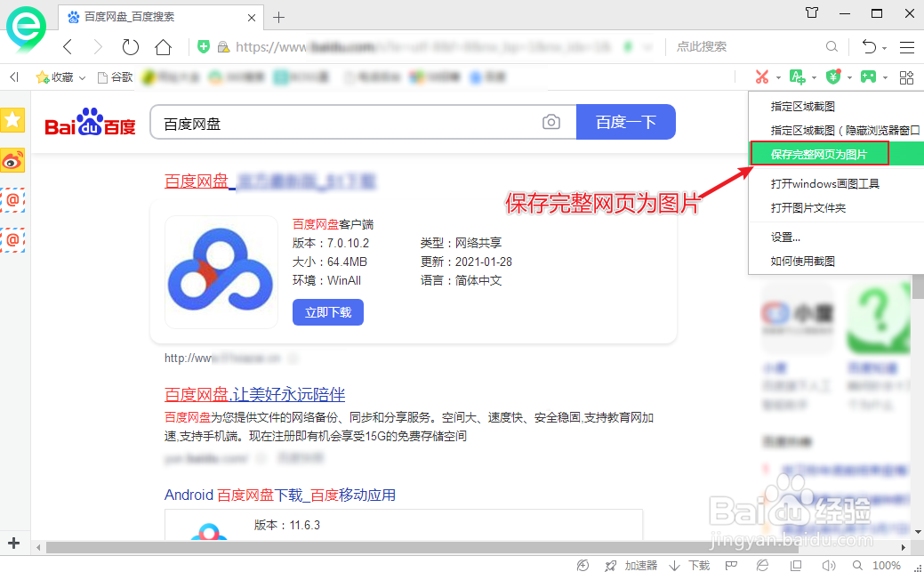
Task: Open the yellow star favorites sidebar icon
Action: click(x=12, y=120)
